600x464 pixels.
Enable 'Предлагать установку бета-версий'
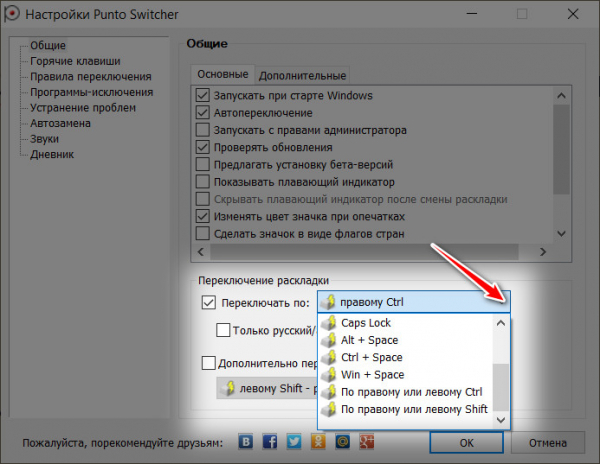[x=202, y=164]
